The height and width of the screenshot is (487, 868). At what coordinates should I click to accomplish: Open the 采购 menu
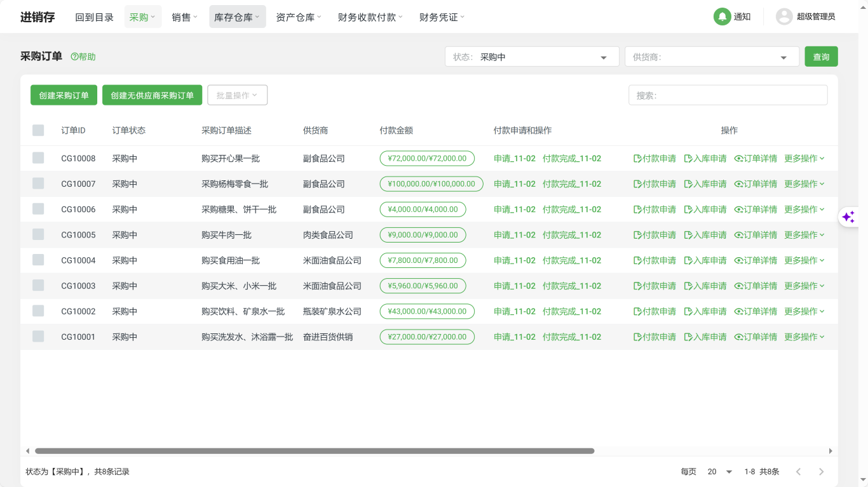(x=143, y=17)
